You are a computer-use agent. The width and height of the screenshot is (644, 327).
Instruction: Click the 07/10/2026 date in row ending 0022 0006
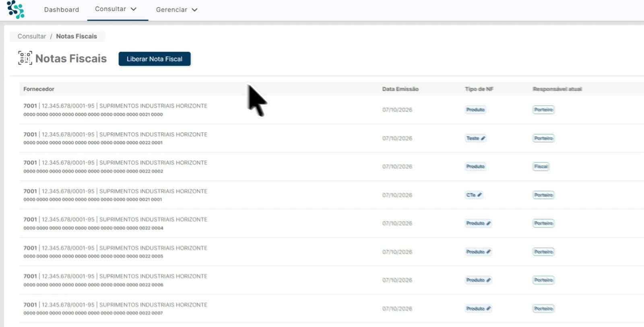click(x=397, y=280)
